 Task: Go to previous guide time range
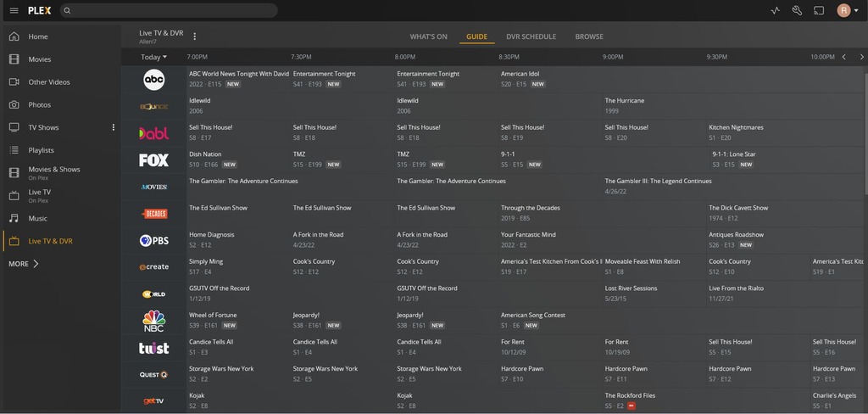tap(843, 57)
